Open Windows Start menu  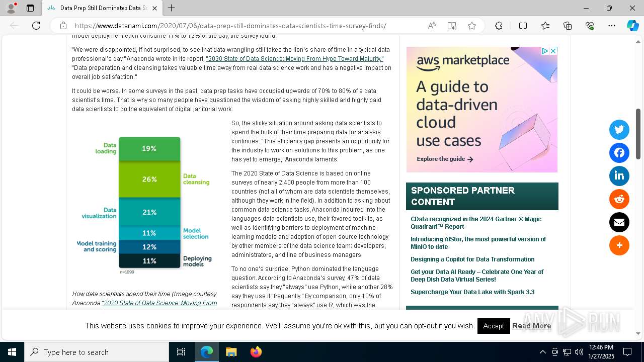[12, 352]
